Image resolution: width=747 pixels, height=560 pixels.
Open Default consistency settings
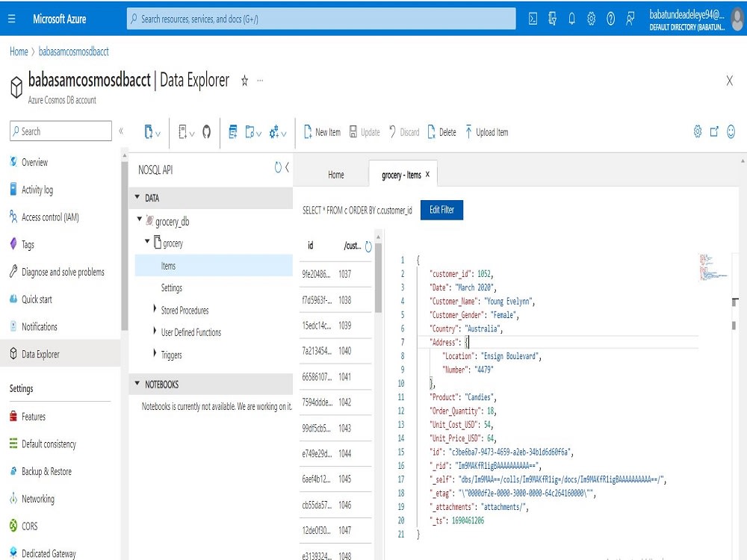(49, 444)
